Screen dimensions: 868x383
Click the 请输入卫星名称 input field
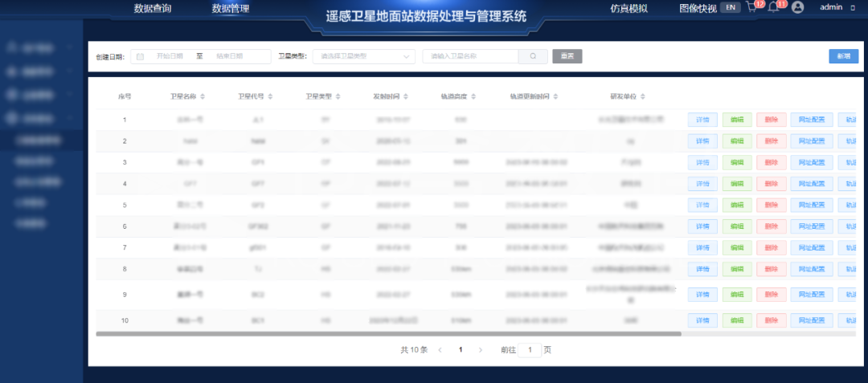point(470,56)
